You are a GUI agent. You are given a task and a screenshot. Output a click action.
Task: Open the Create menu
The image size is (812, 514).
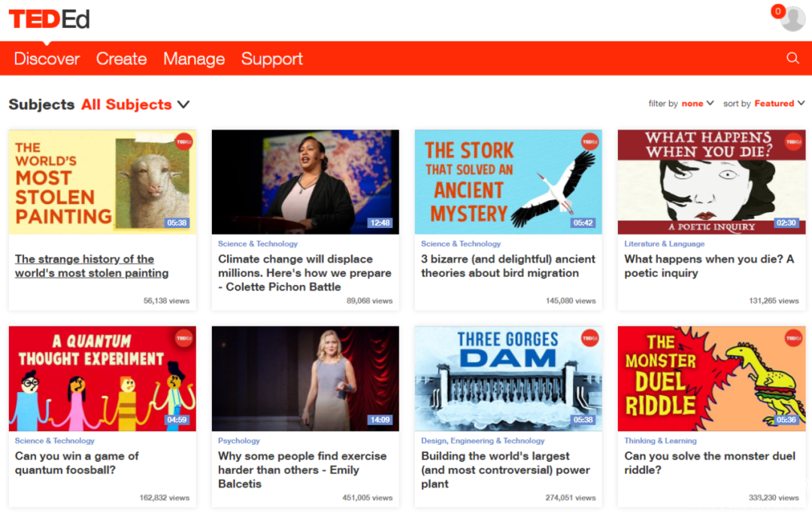[121, 59]
